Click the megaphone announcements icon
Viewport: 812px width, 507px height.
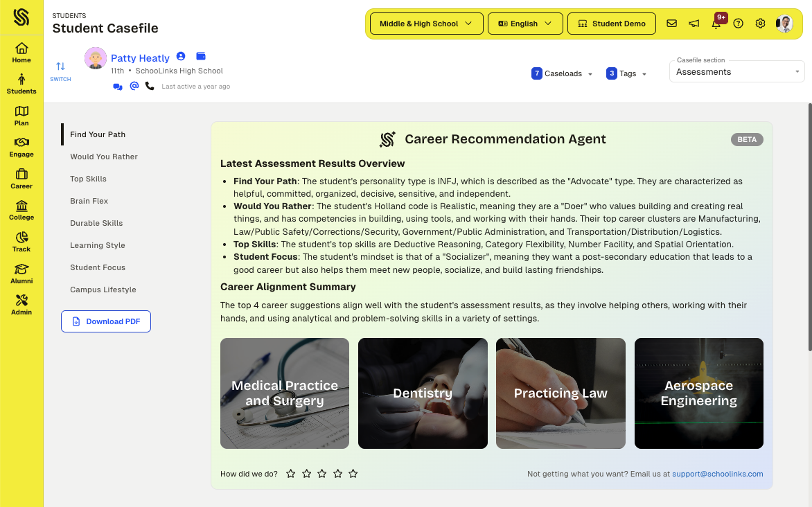point(694,23)
